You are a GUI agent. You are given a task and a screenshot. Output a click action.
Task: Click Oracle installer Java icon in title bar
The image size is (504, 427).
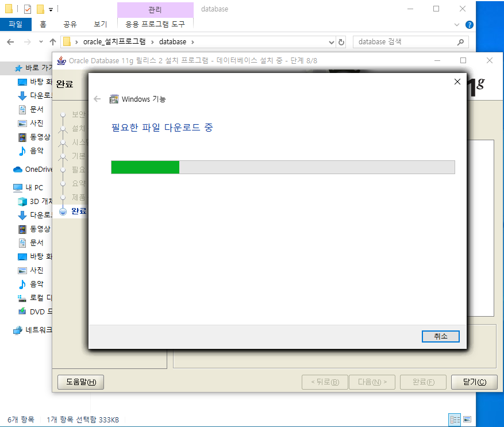[61, 60]
